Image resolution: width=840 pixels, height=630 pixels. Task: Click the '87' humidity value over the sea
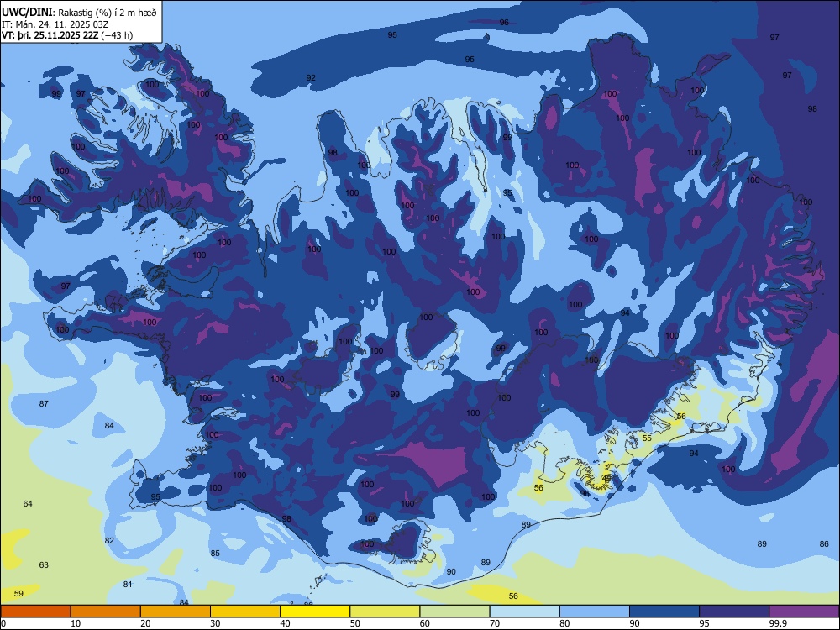click(x=44, y=403)
